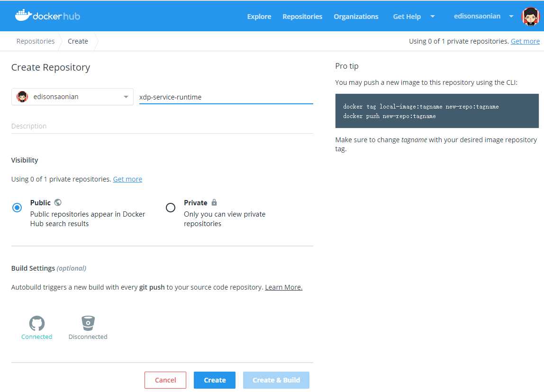Choose the Private visibility radio button
The width and height of the screenshot is (544, 392).
(170, 208)
